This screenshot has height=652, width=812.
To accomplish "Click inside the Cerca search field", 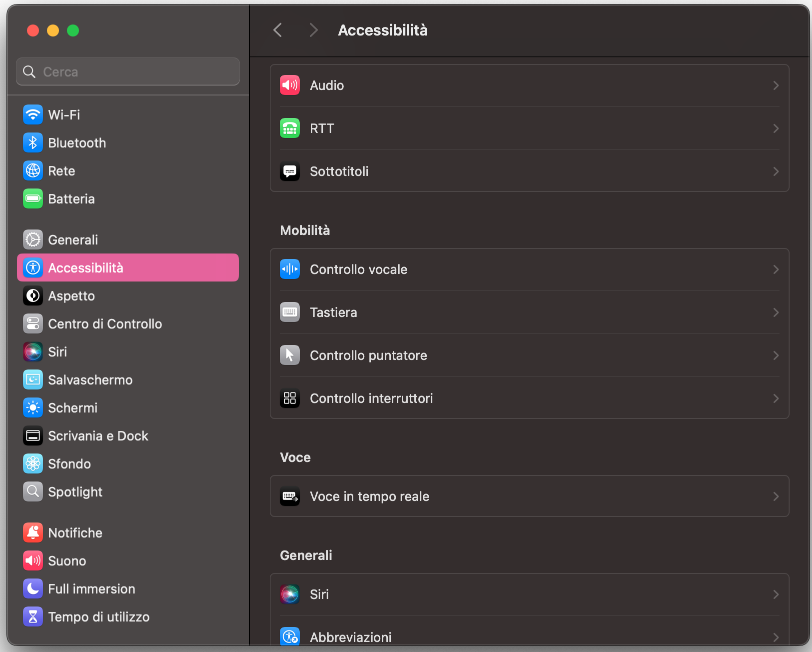I will [127, 71].
